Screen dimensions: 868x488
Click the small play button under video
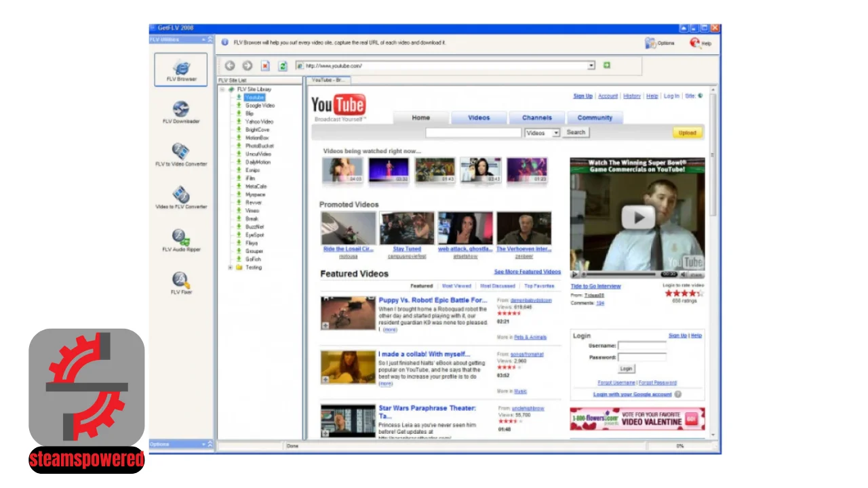tap(575, 274)
